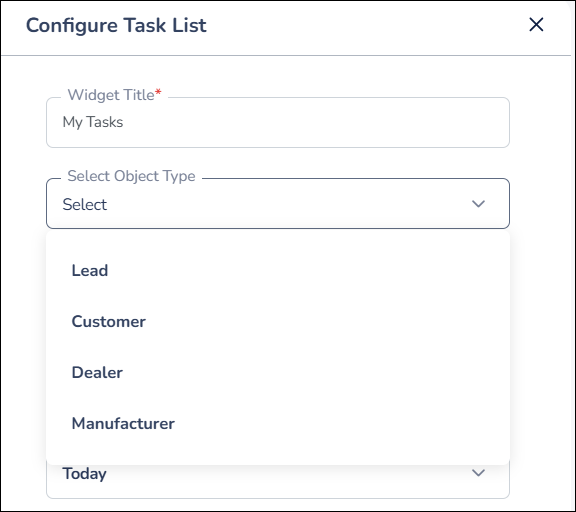Viewport: 576px width, 512px height.
Task: Select the Lead object type option
Action: (278, 271)
